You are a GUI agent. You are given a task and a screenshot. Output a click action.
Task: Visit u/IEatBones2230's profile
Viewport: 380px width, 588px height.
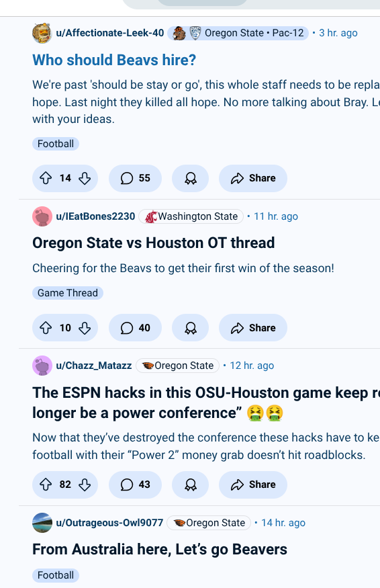pos(95,216)
